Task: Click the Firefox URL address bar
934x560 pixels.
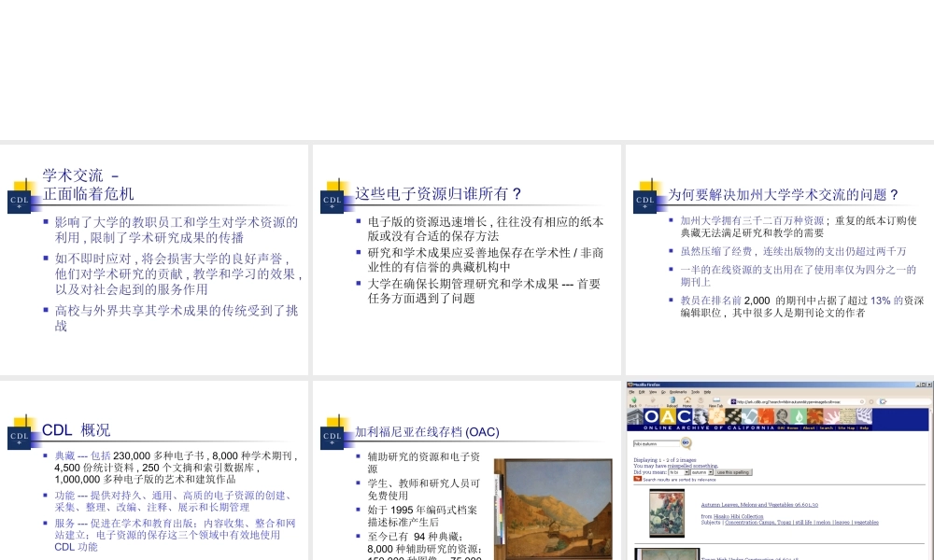Action: [794, 402]
